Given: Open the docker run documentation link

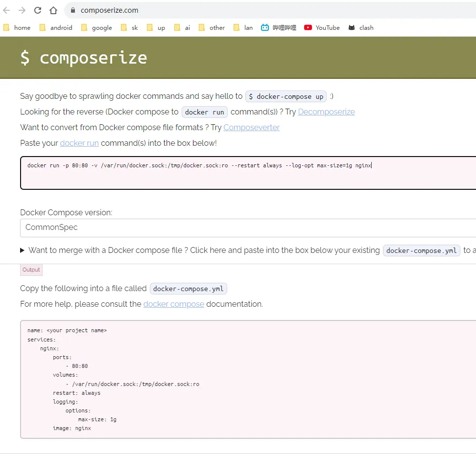Looking at the screenshot, I should click(79, 143).
